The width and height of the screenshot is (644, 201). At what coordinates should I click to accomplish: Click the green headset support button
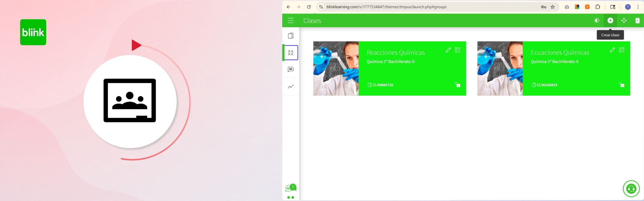[631, 189]
